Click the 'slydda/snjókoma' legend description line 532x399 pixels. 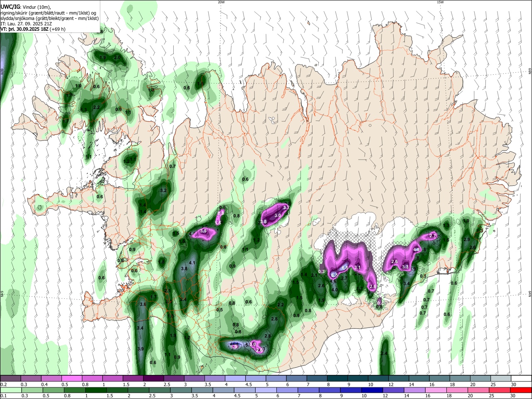click(49, 18)
